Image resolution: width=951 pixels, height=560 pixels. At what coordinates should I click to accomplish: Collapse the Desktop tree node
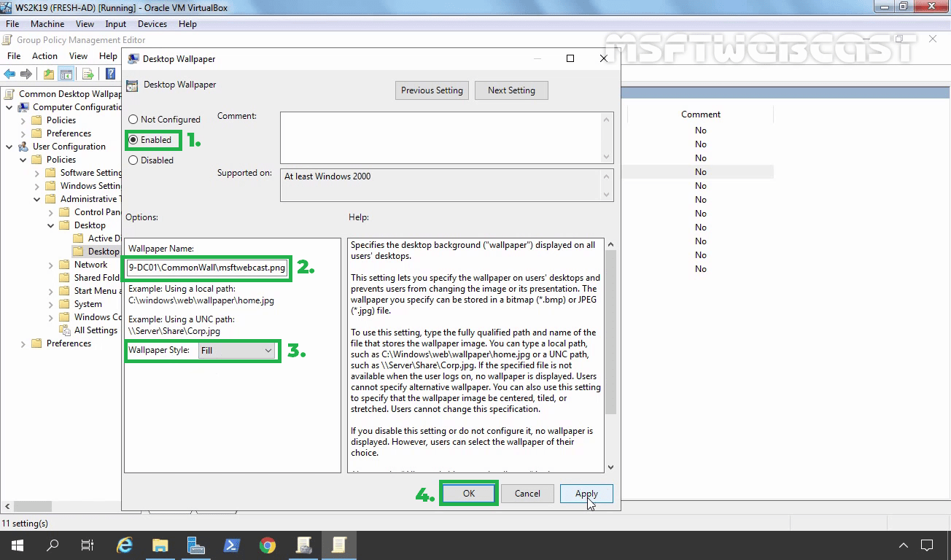50,225
